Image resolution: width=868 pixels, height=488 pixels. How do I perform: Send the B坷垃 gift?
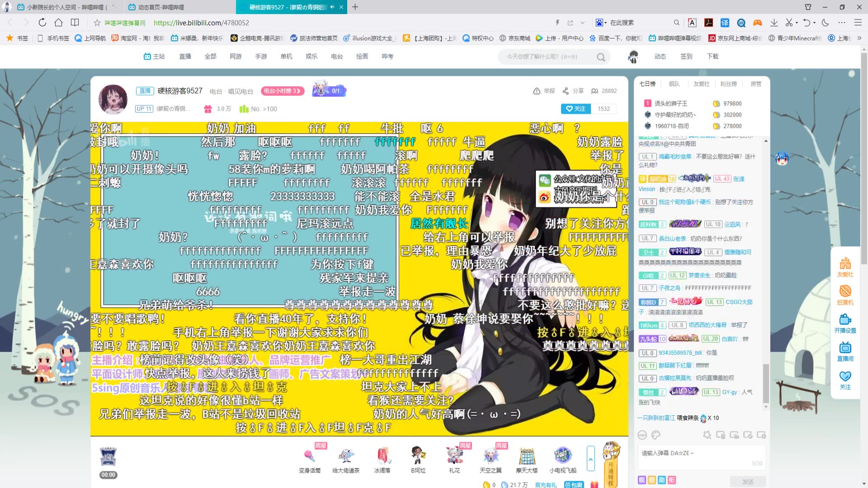coord(418,459)
